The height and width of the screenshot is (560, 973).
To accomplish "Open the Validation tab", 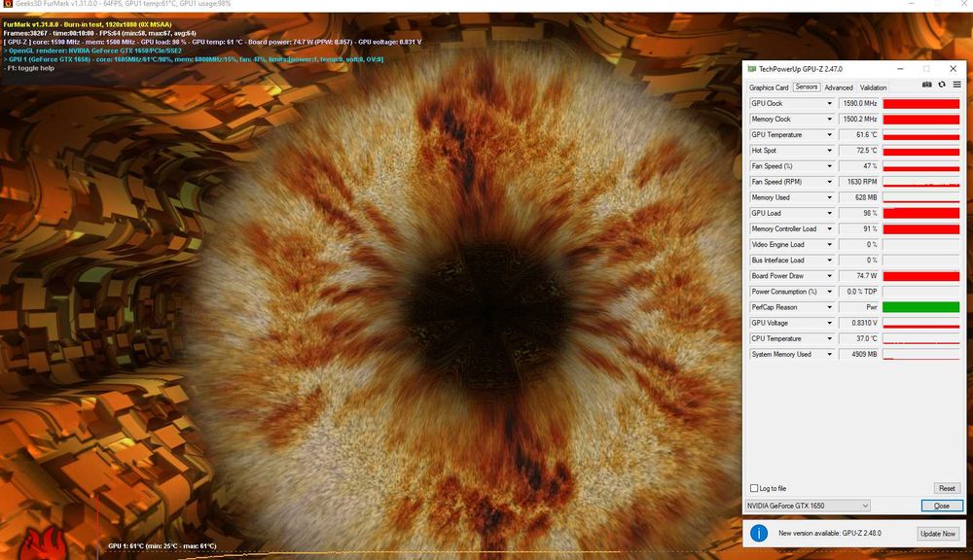I will coord(873,87).
